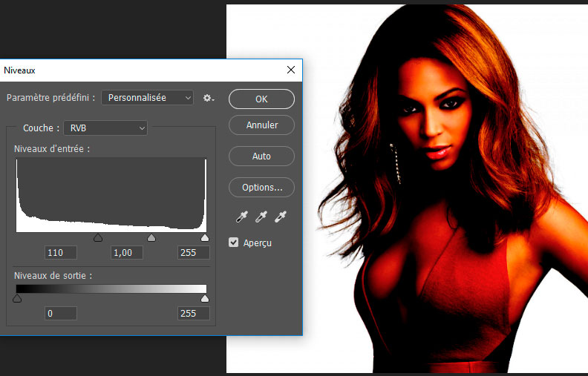This screenshot has width=588, height=376.
Task: Close the Niveaux dialog
Action: tap(291, 70)
